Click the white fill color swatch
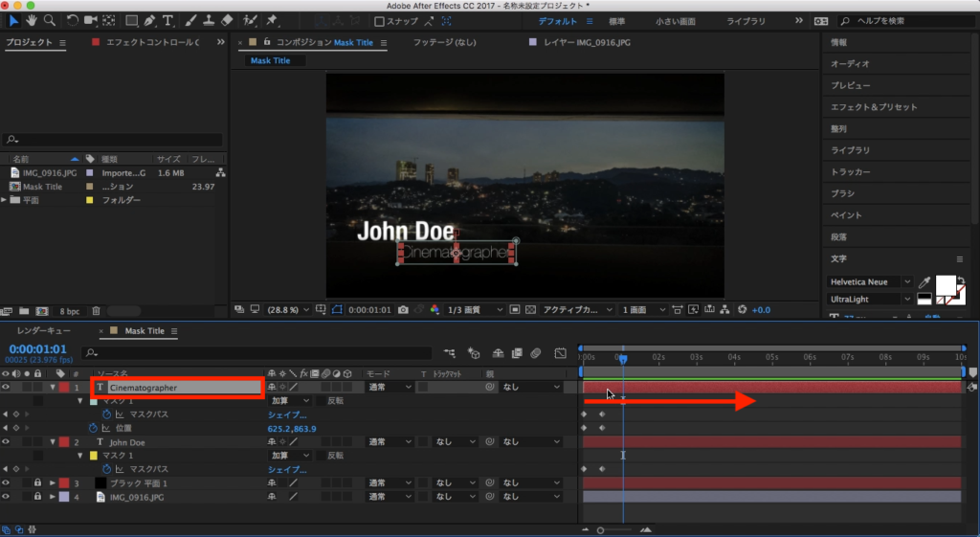The image size is (980, 537). pyautogui.click(x=946, y=284)
